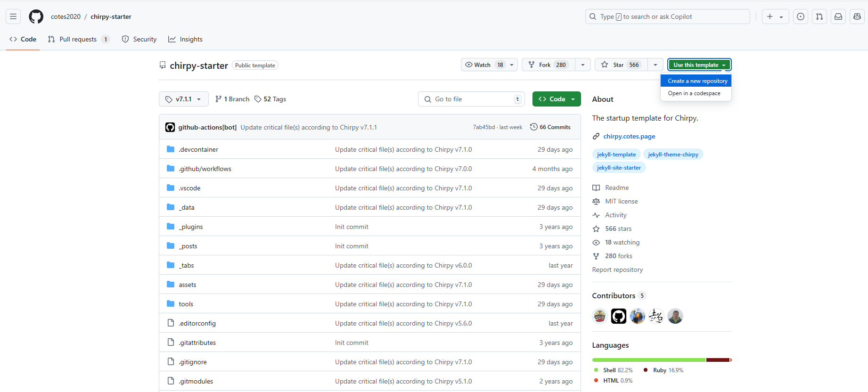Switch to the Code tab
868x392 pixels.
(x=23, y=39)
